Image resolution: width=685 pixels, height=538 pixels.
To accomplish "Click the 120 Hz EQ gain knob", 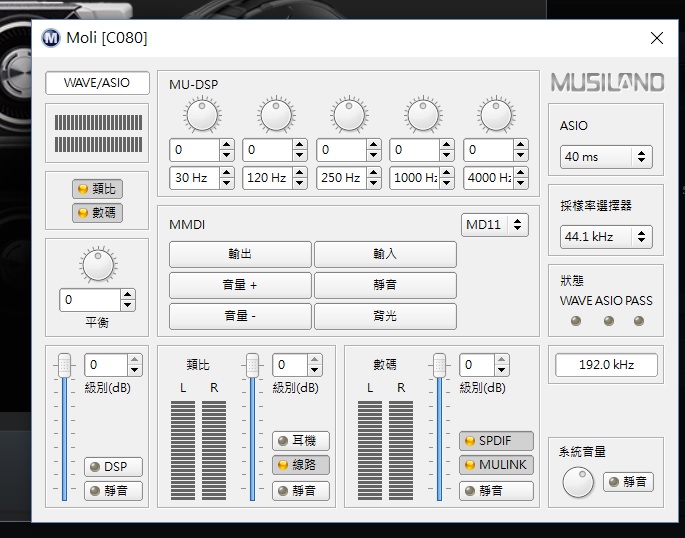I will tap(276, 115).
